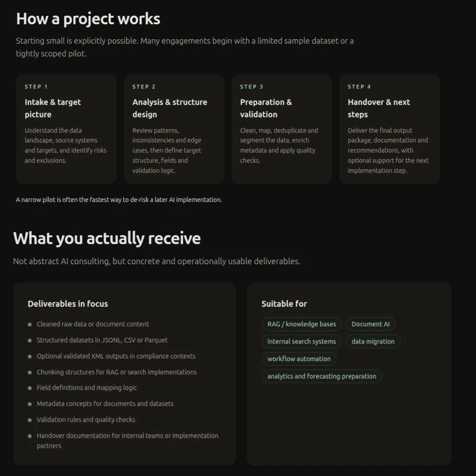Select the Cleaned raw data bullet item
This screenshot has width=476, height=476.
[92, 324]
